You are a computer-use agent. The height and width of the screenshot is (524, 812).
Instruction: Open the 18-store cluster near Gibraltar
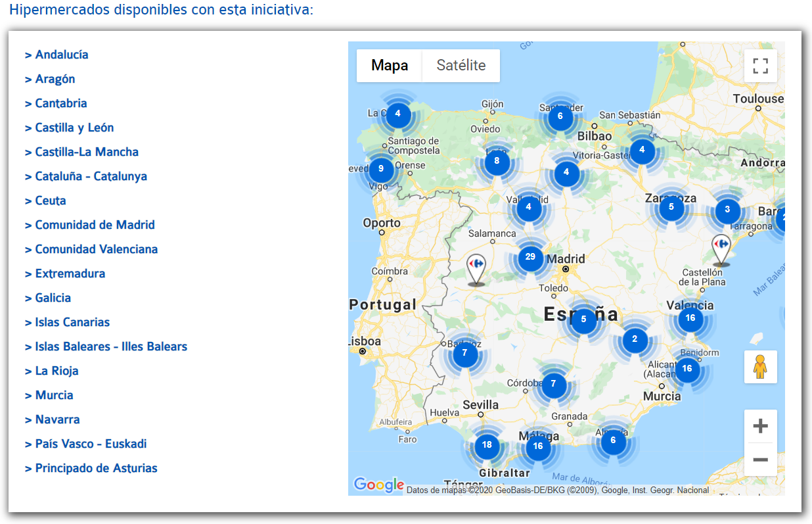point(487,445)
